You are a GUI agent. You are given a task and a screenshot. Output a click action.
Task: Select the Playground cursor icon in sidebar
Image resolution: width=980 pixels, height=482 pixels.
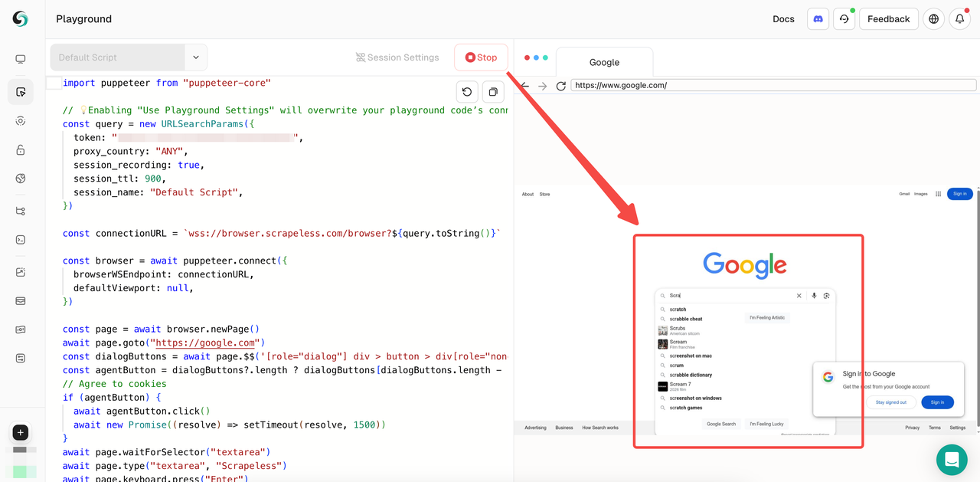[x=21, y=92]
